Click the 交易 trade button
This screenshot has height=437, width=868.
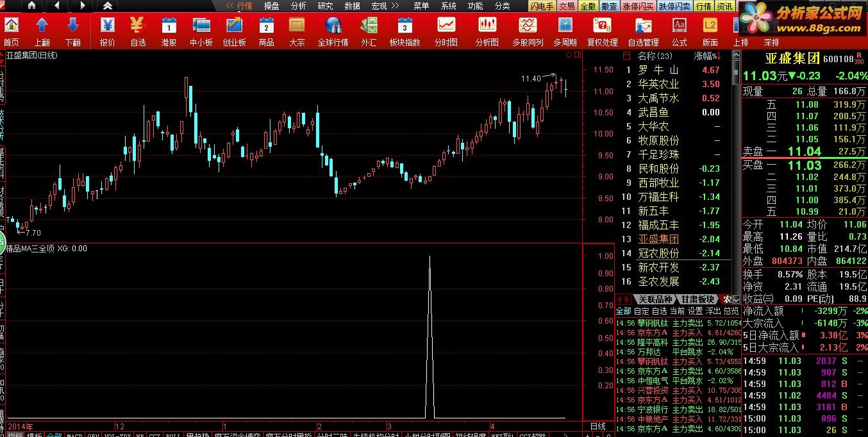tap(567, 6)
